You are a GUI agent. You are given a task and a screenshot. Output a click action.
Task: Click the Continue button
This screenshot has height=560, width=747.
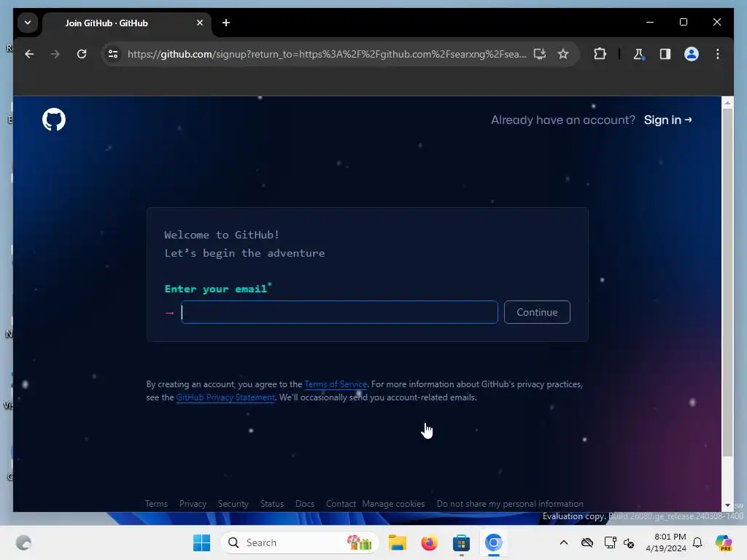[x=537, y=312]
